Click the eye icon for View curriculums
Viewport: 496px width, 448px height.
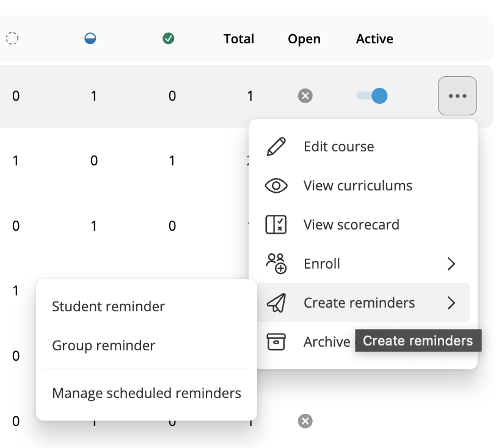276,186
